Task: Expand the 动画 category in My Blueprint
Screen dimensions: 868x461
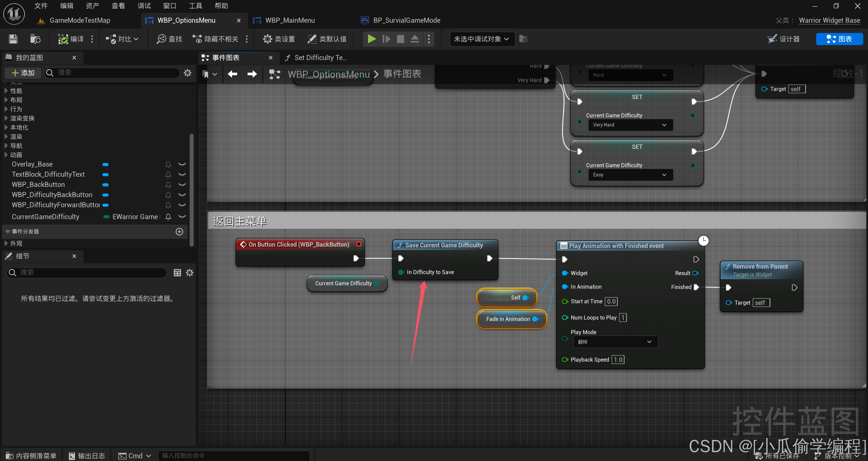Action: coord(6,155)
